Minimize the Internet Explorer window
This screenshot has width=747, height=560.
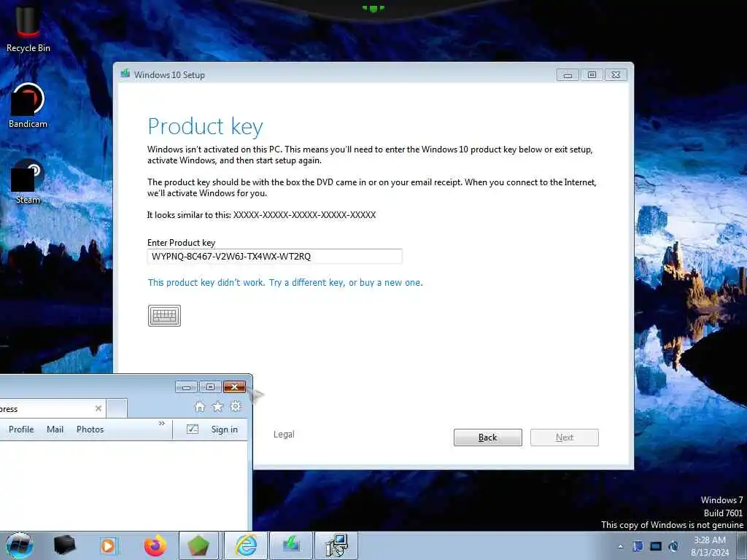coord(186,387)
